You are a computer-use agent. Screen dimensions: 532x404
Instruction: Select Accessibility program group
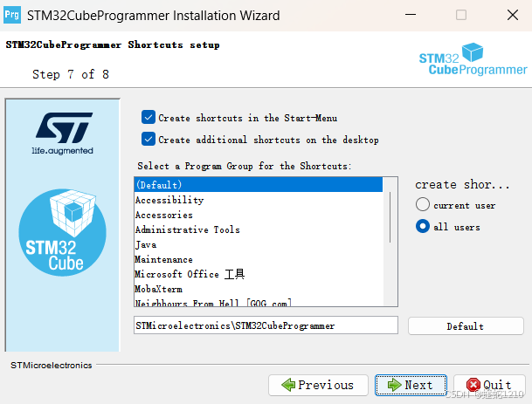(x=259, y=200)
